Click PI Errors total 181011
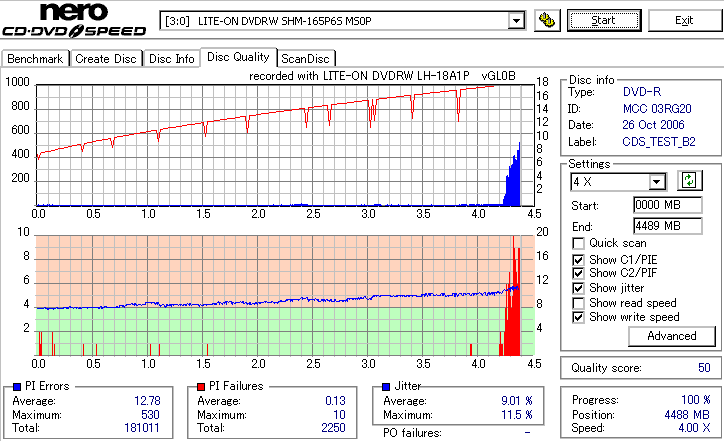 pos(142,428)
